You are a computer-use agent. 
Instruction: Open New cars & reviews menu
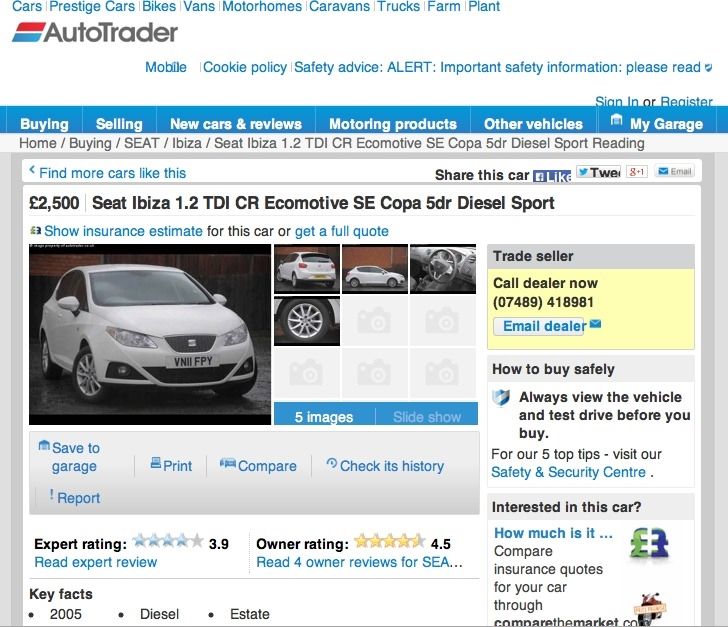tap(236, 124)
